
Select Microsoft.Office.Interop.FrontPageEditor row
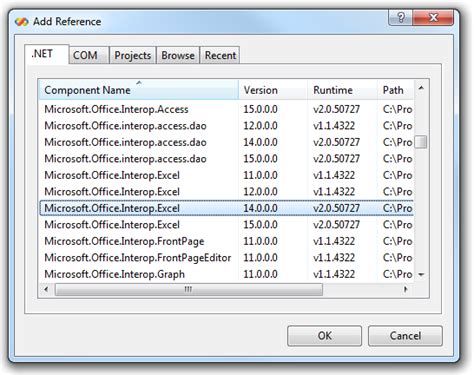click(227, 258)
